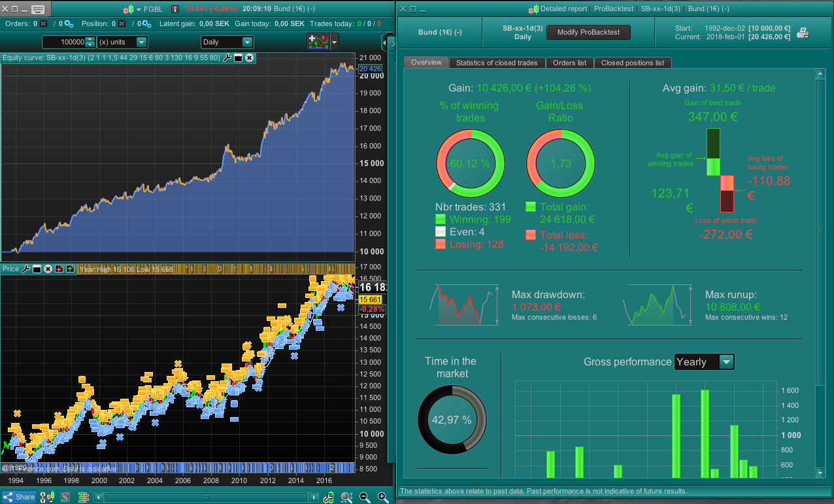834x504 pixels.
Task: Click report vertical scrollbar down arrow
Action: pyautogui.click(x=820, y=472)
